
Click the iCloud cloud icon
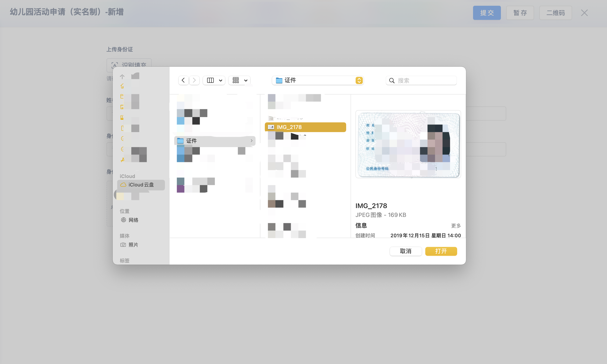point(123,185)
